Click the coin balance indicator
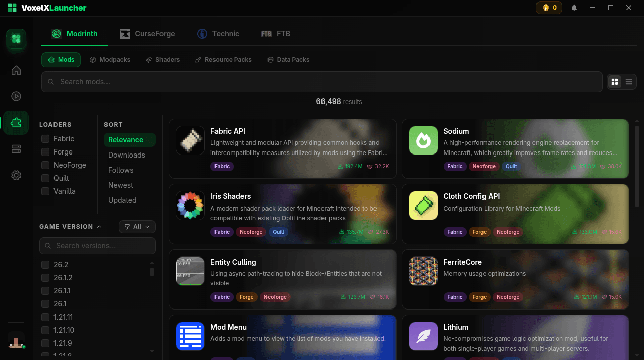The height and width of the screenshot is (360, 644). tap(549, 8)
